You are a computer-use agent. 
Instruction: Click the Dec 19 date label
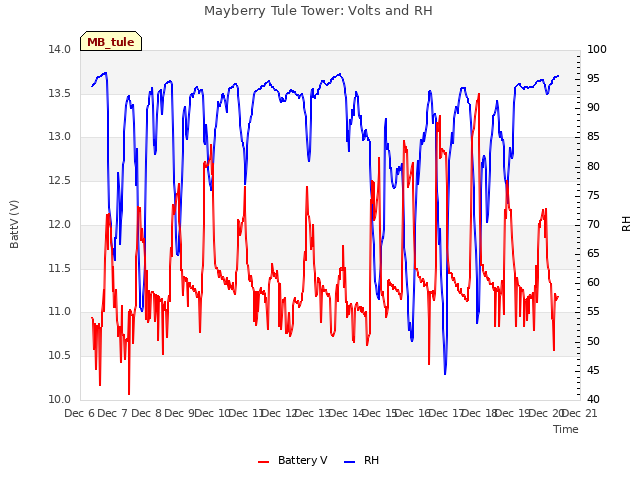click(x=513, y=413)
